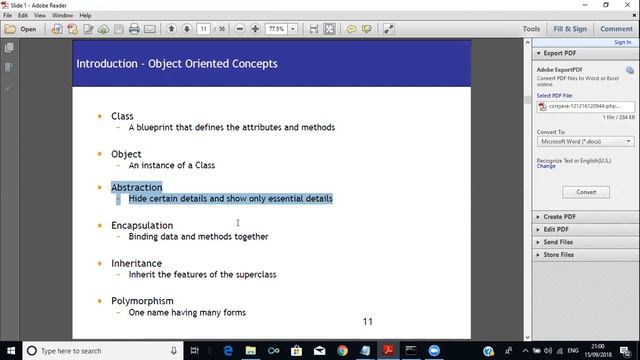
Task: Click the Change recognition language link
Action: point(546,166)
